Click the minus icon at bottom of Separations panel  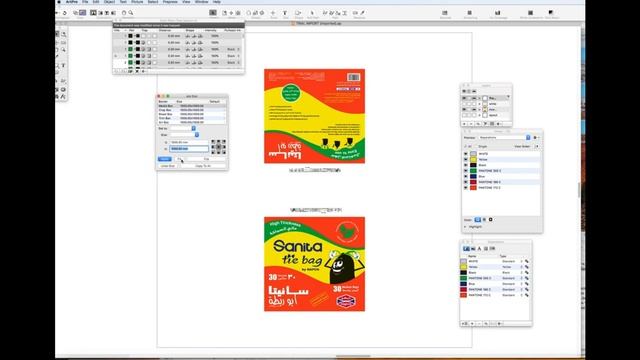(479, 323)
